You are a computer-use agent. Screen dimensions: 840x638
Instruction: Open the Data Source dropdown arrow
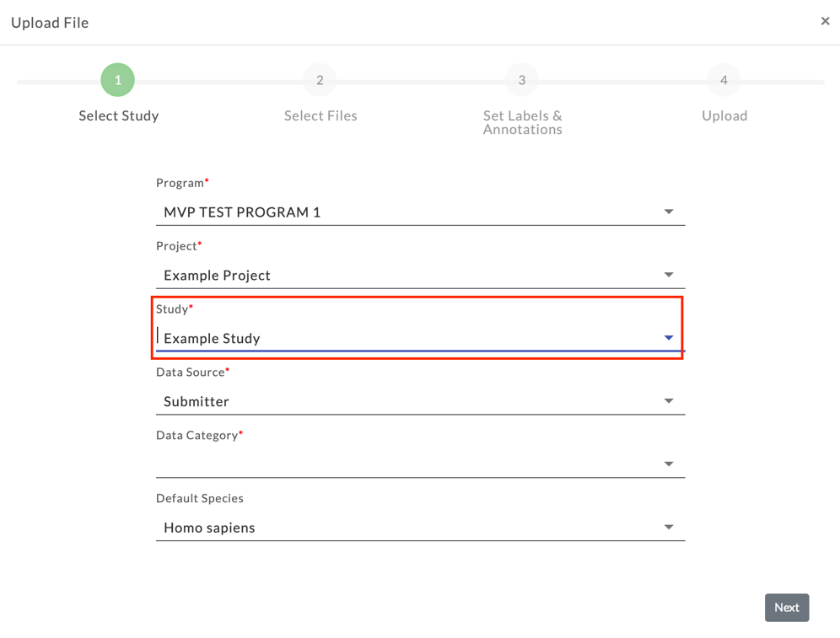point(668,401)
